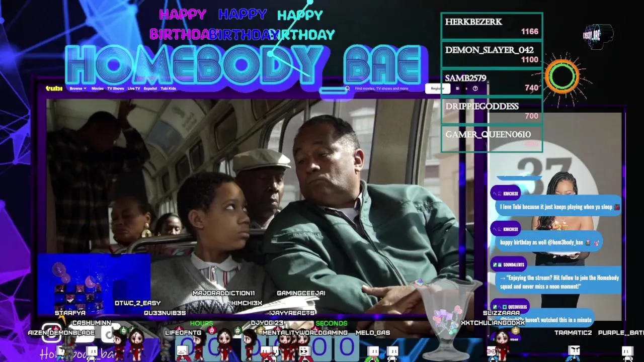Click the PURPLE_BAT viewer name

pyautogui.click(x=621, y=332)
